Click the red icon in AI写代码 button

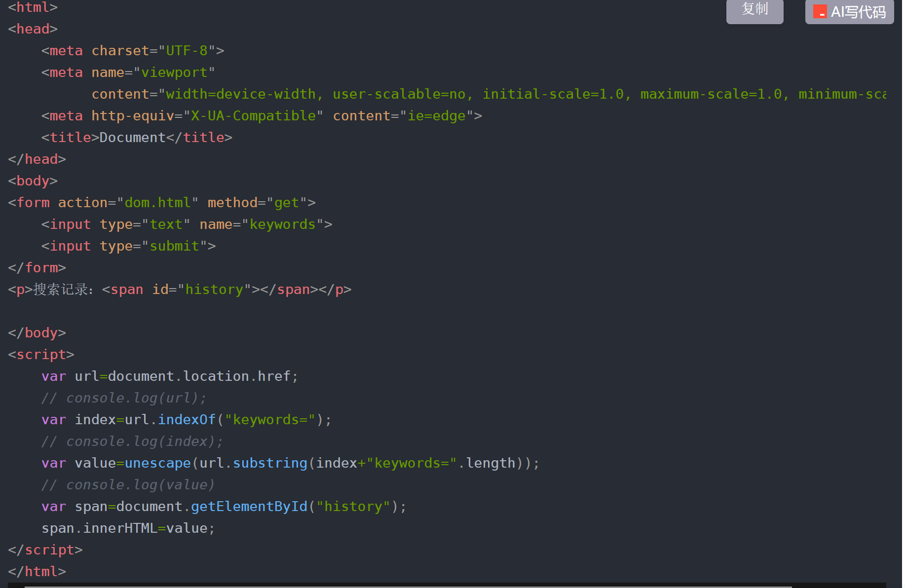click(820, 11)
